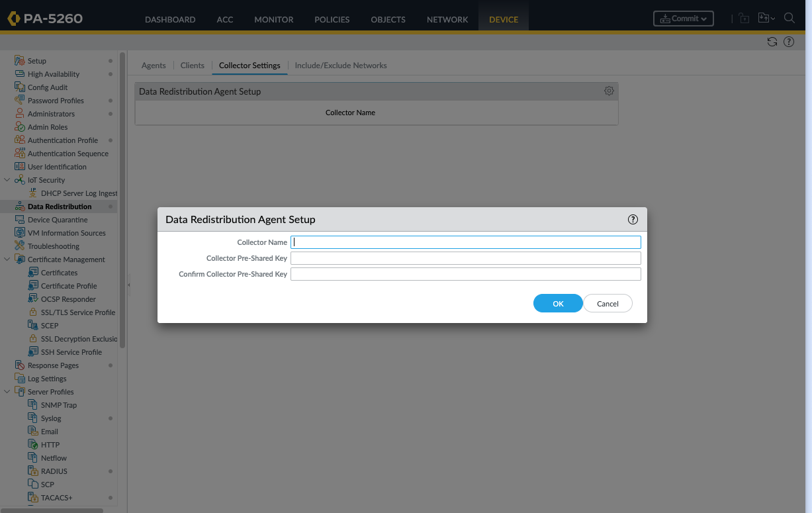812x513 pixels.
Task: Click the SCEP icon
Action: (x=33, y=326)
